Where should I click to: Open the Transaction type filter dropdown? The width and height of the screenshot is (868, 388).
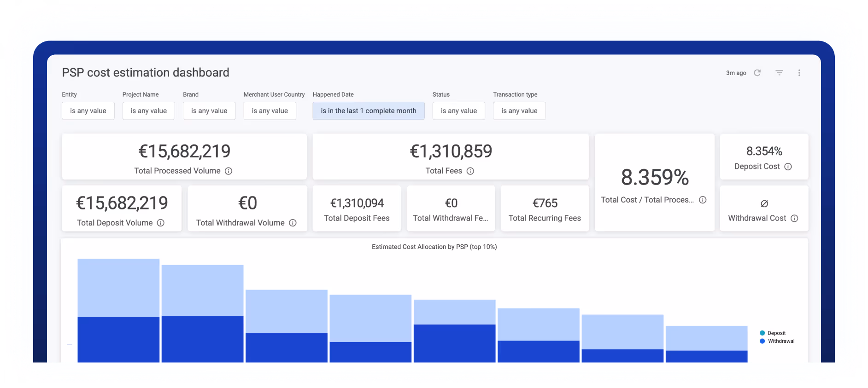[519, 111]
